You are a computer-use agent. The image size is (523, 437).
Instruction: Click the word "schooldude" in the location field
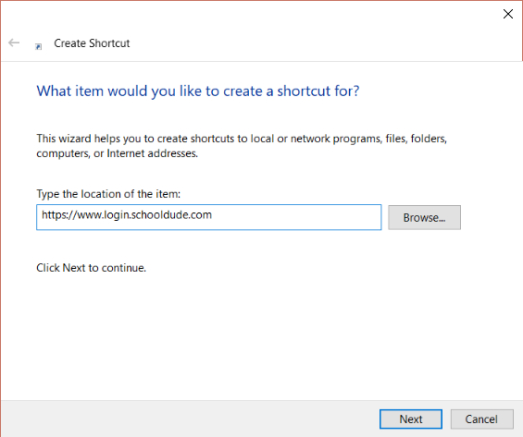coord(158,215)
